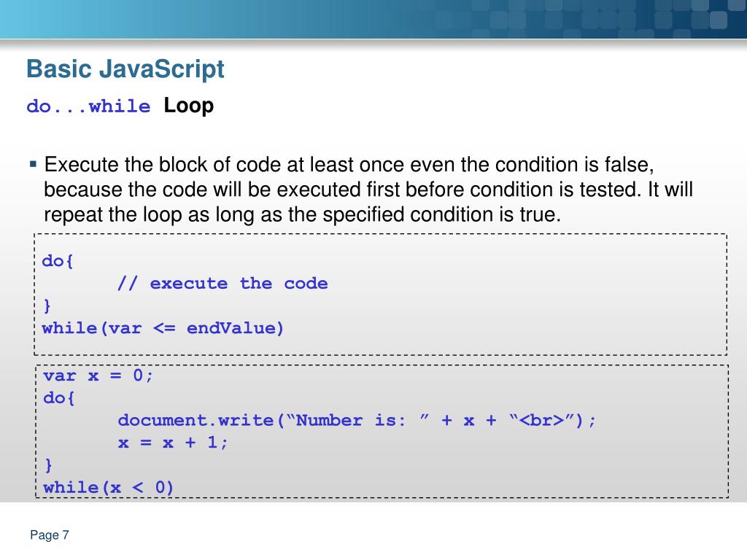Click the "Page 7" footer label
Viewport: 747px width, 560px height.
pos(50,536)
